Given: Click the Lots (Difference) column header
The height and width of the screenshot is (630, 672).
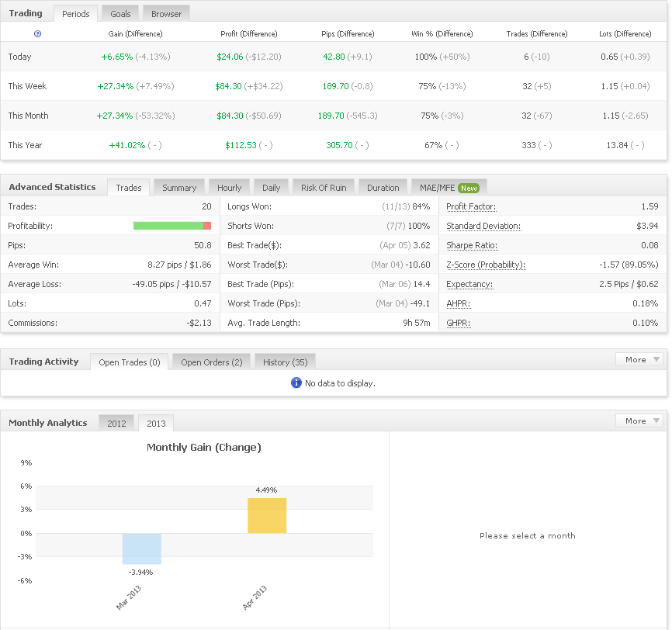Looking at the screenshot, I should (x=625, y=34).
